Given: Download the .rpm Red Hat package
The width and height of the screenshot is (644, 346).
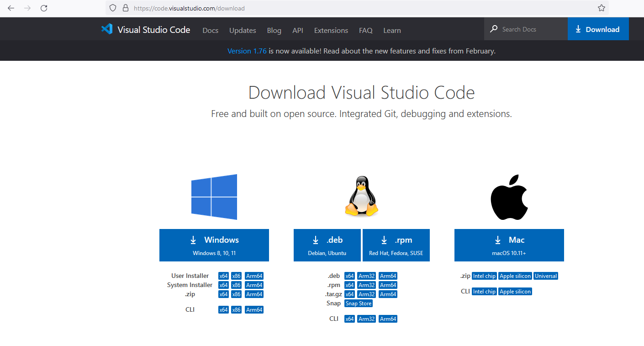Looking at the screenshot, I should coord(396,245).
